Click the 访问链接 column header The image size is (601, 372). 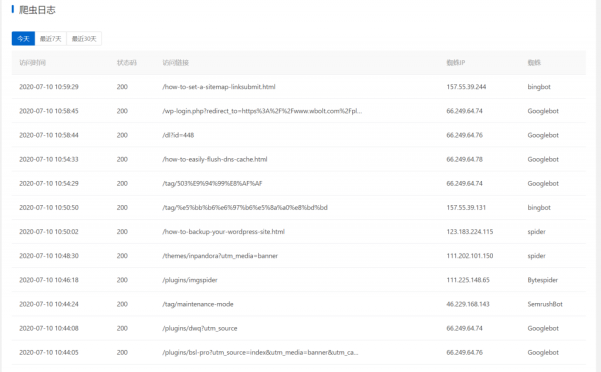coord(176,62)
